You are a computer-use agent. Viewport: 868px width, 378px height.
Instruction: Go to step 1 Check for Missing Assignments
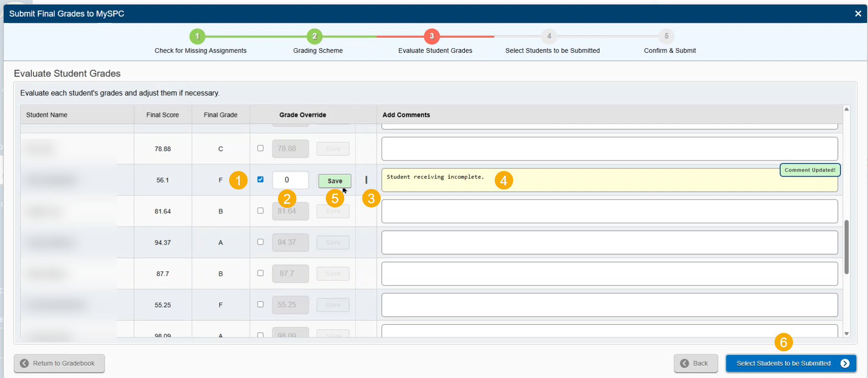tap(197, 36)
